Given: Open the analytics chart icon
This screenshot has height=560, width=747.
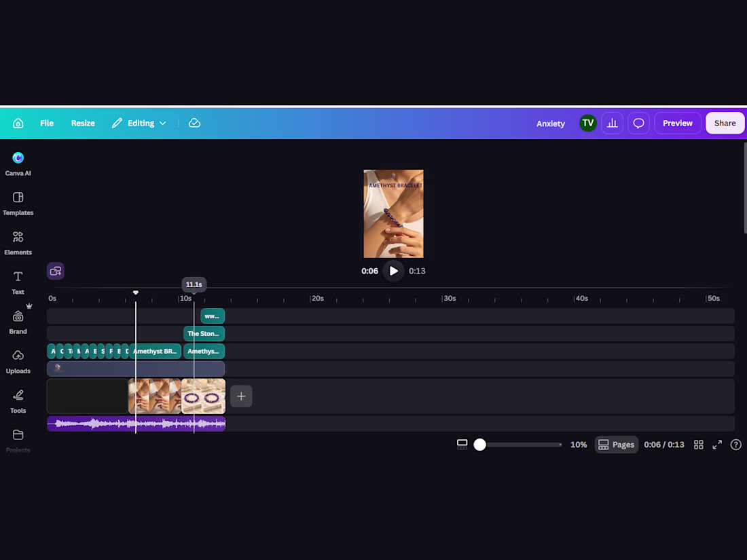Looking at the screenshot, I should click(x=612, y=124).
